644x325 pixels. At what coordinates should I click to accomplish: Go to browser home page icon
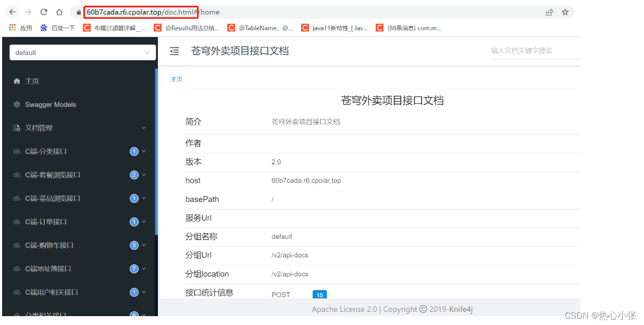point(59,12)
